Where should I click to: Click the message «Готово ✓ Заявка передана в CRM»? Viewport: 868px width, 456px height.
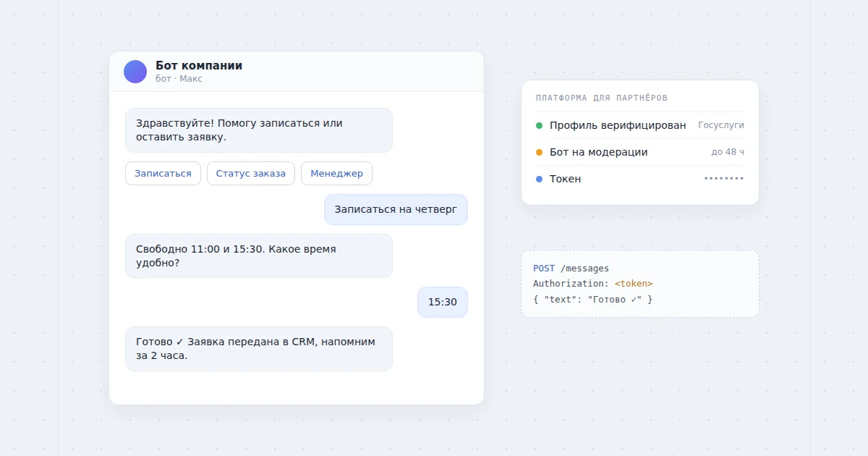[259, 349]
